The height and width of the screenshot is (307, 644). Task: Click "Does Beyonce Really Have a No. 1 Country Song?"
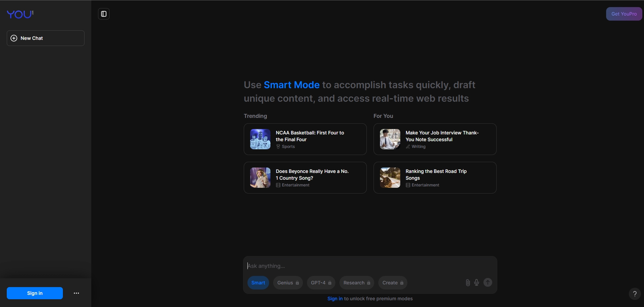pyautogui.click(x=312, y=175)
